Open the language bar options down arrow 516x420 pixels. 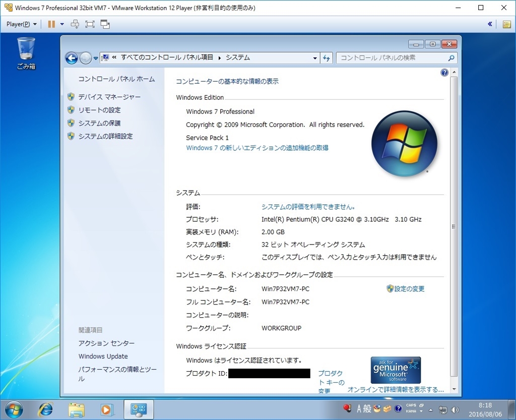421,411
